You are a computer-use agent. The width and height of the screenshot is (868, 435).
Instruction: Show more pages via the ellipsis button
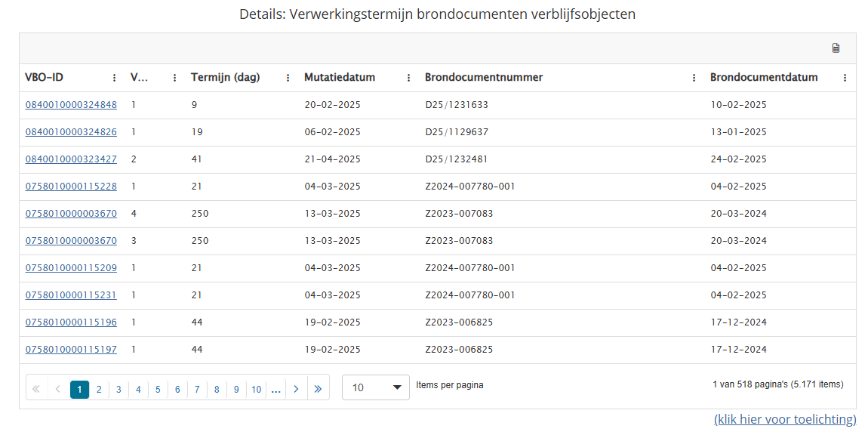275,389
